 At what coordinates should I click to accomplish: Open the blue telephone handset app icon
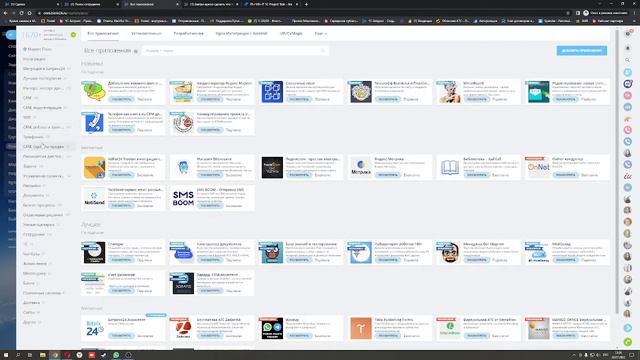tap(94, 122)
